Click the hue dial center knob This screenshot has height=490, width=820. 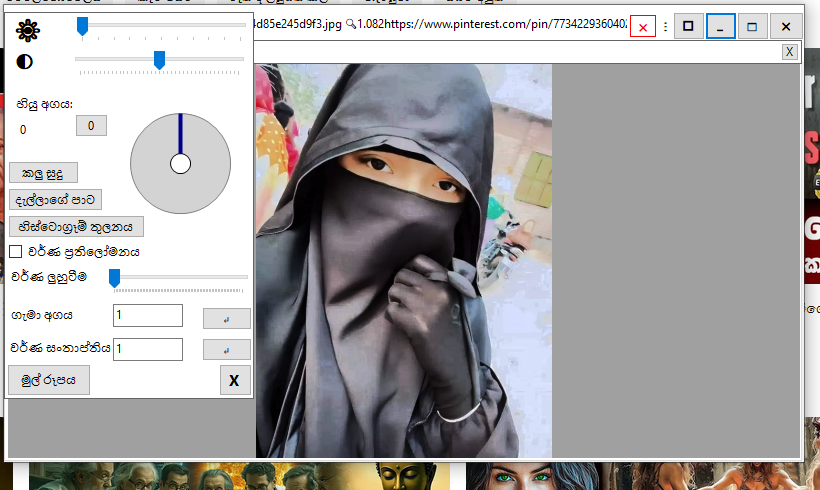tap(180, 164)
